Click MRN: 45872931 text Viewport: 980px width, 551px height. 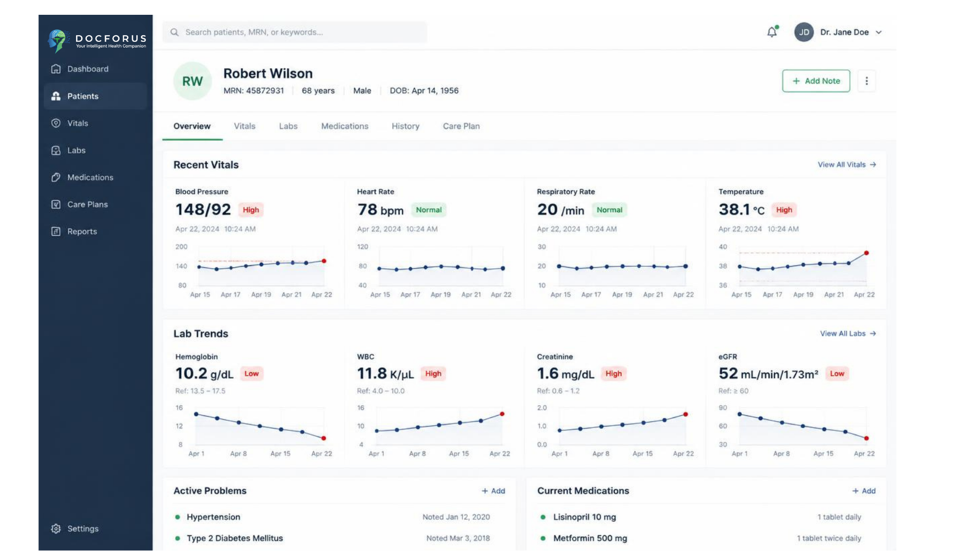coord(254,90)
